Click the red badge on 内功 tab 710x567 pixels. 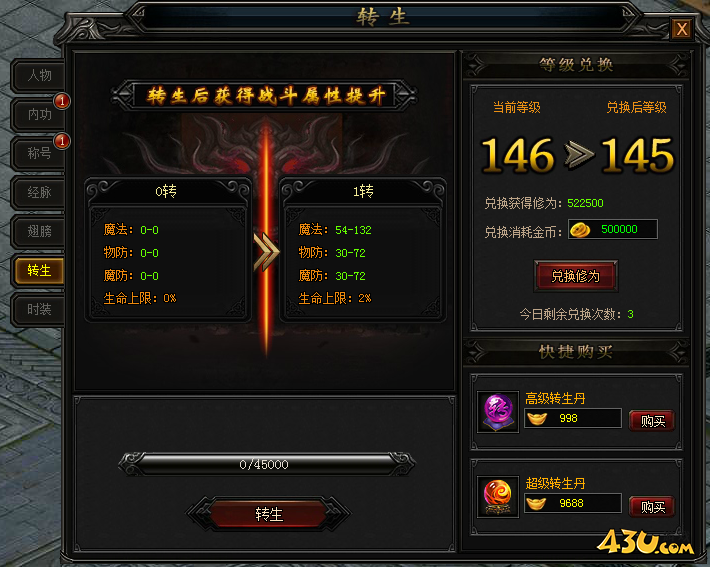click(62, 101)
